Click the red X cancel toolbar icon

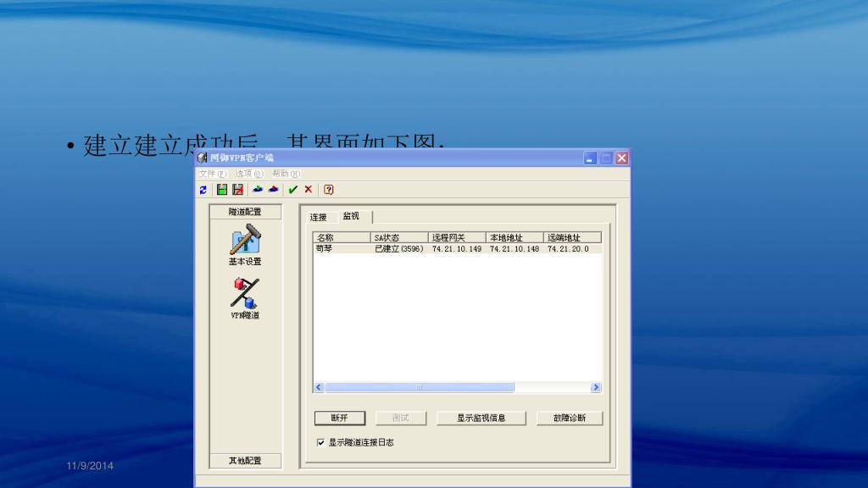[x=309, y=189]
